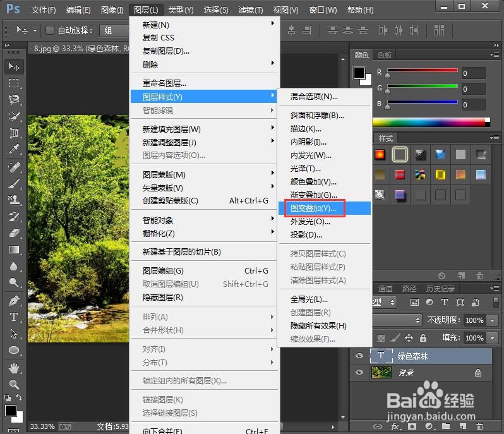Select the Eraser tool
Screen dimensions: 504x434
click(x=14, y=233)
